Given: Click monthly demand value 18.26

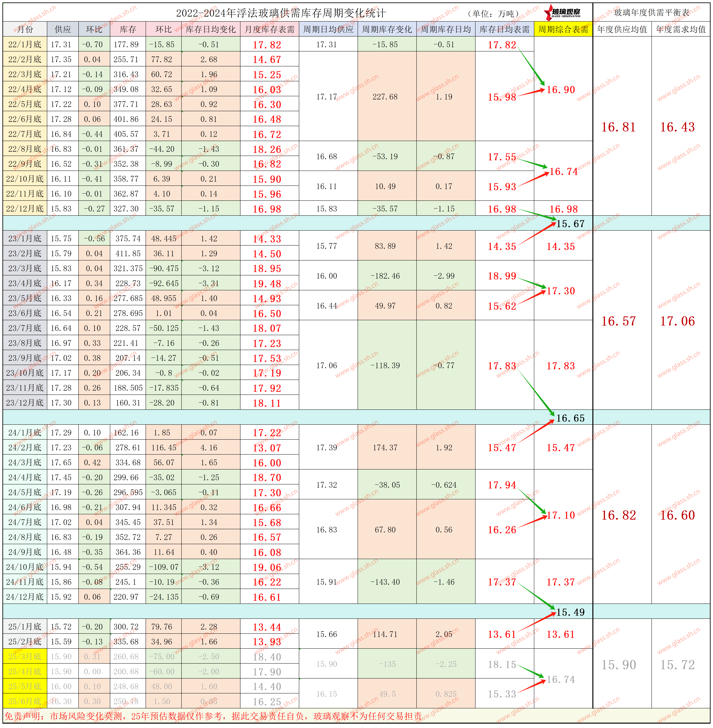Looking at the screenshot, I should tap(267, 149).
